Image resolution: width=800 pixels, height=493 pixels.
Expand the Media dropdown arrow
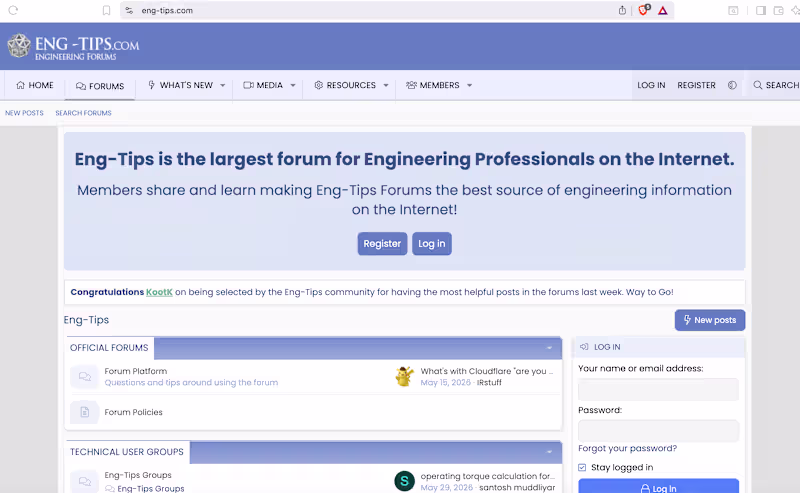(293, 85)
